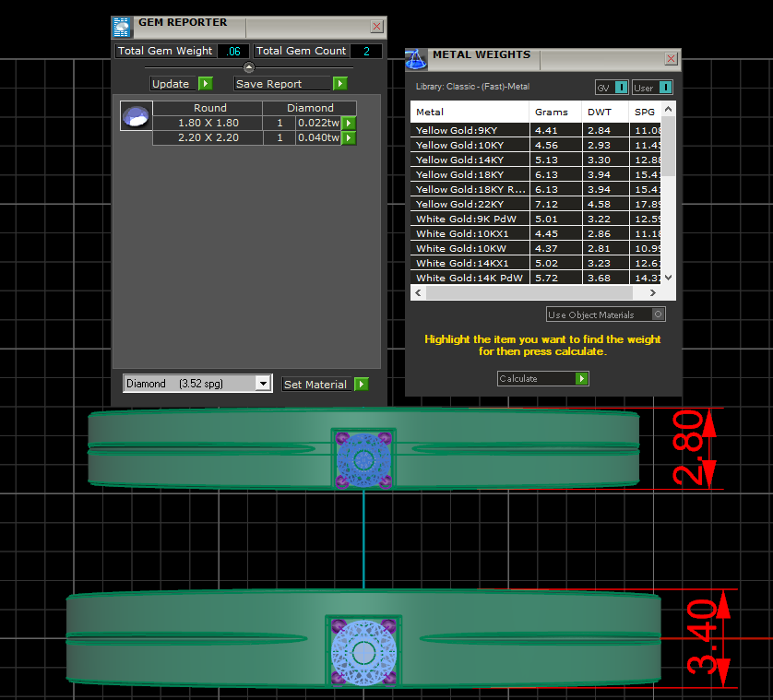Open the Diamond (3.52 spg) material dropdown
The image size is (773, 700).
pos(263,384)
